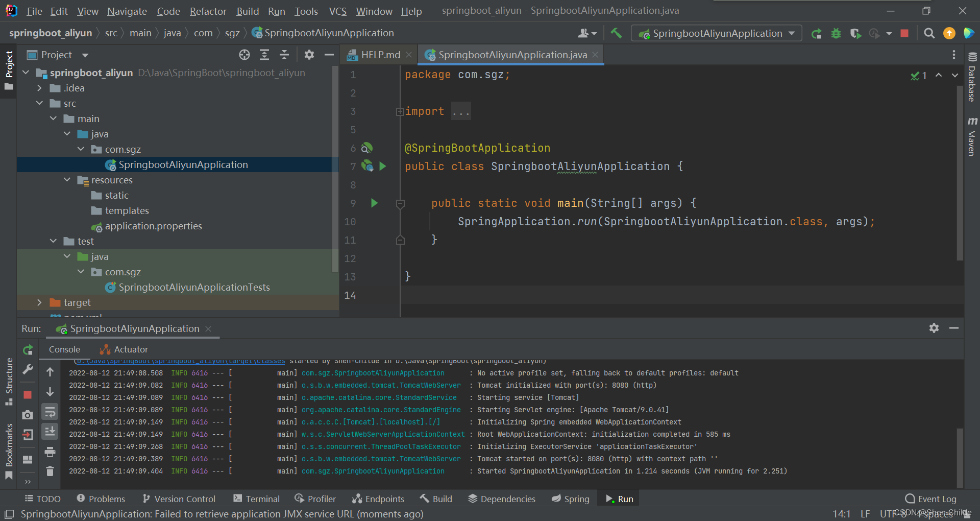Click the camera dump threads icon
The image size is (980, 521).
tap(28, 415)
